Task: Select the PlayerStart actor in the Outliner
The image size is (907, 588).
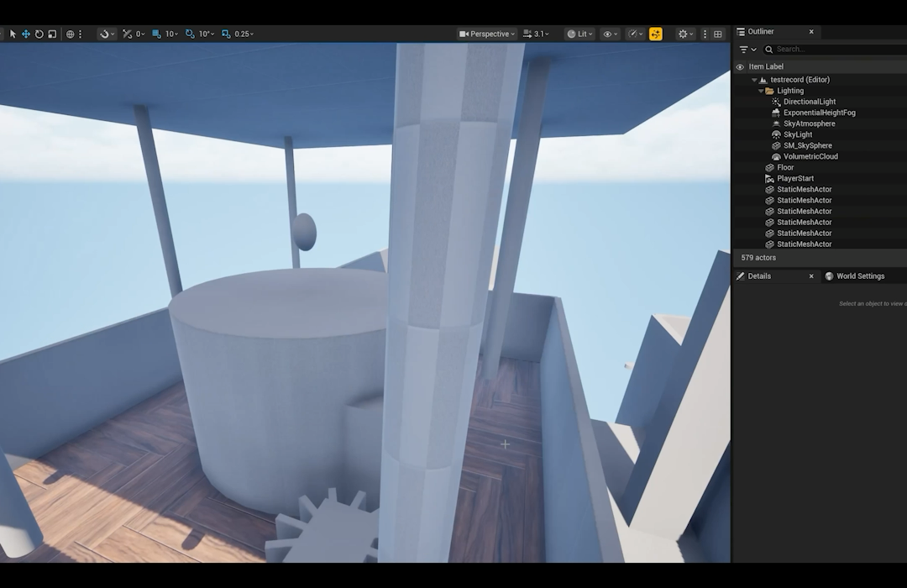Action: point(794,179)
